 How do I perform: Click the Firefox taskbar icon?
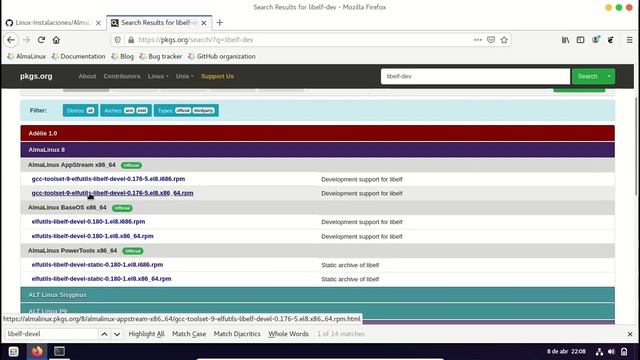click(37, 351)
